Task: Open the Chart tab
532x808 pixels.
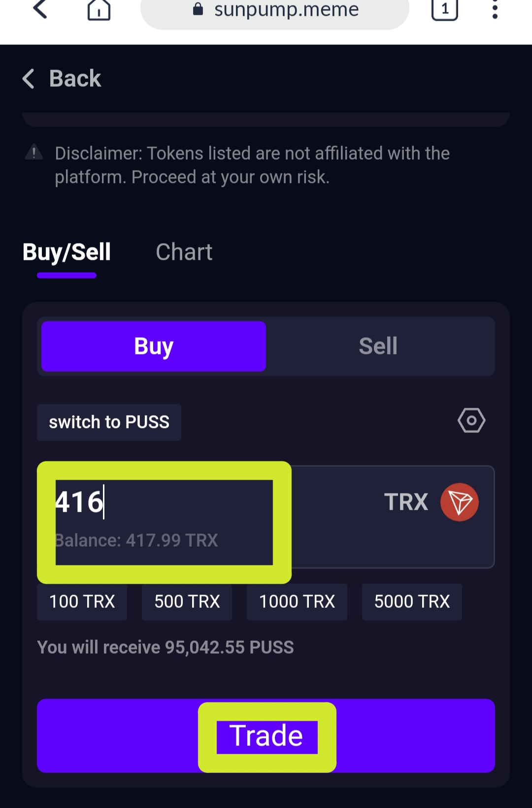Action: pos(184,252)
